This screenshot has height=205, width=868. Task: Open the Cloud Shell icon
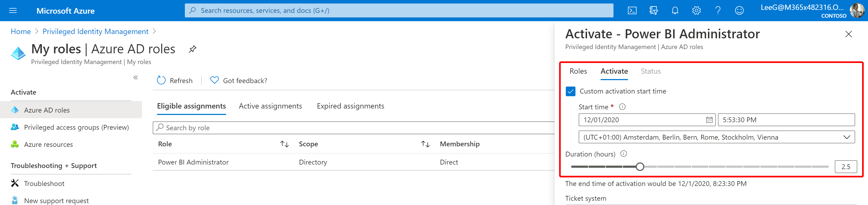click(632, 10)
